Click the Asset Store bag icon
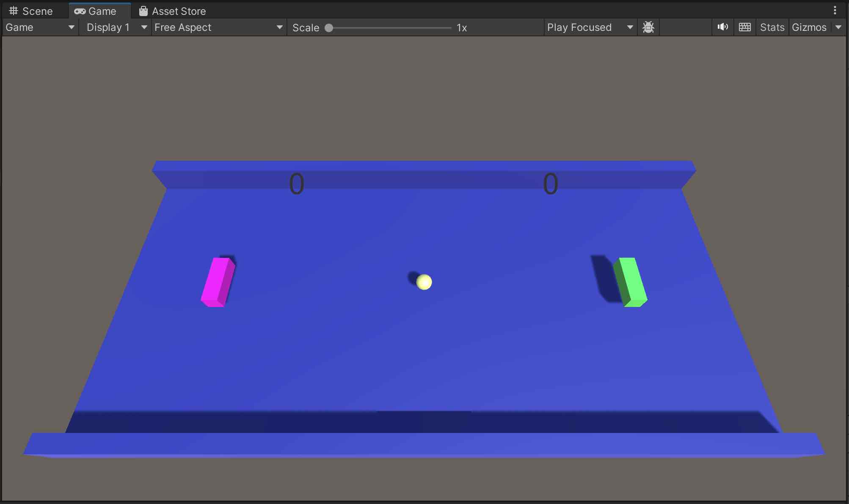 point(143,11)
